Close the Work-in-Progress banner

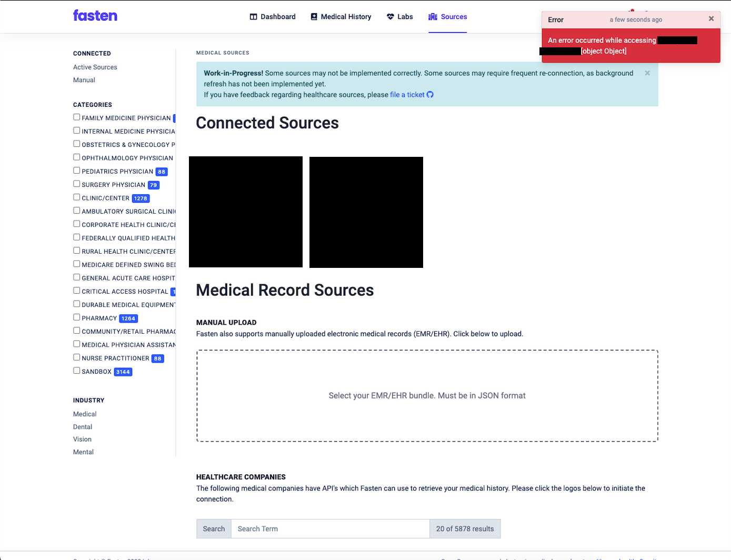point(647,73)
